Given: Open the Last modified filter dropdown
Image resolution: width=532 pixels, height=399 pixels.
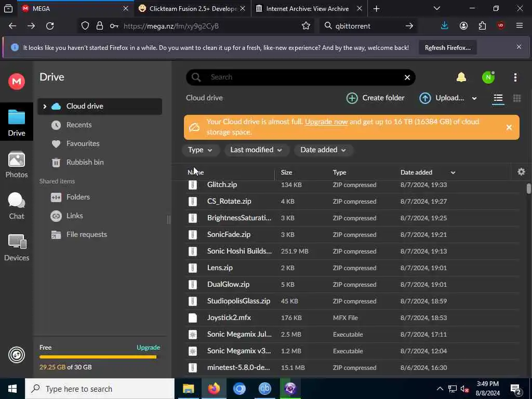Looking at the screenshot, I should click(256, 150).
